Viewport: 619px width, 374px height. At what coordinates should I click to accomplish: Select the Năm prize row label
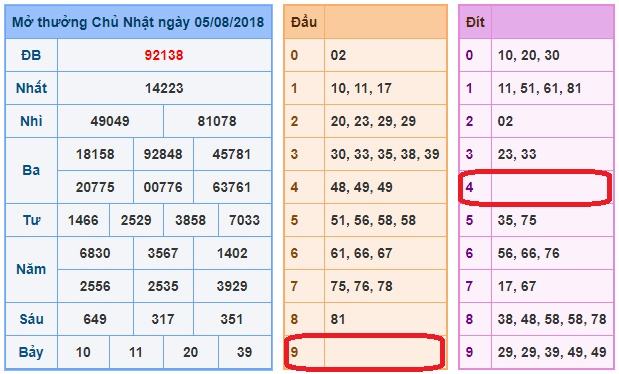[31, 269]
